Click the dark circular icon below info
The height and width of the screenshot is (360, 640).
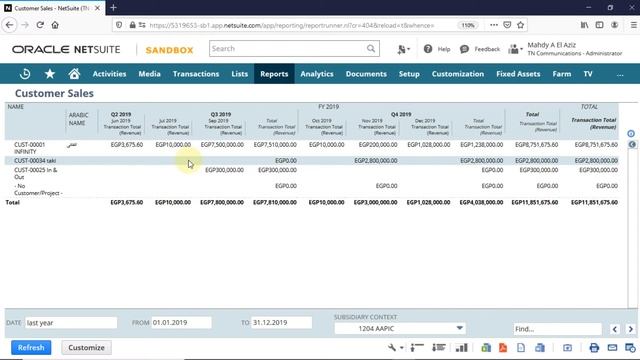(x=632, y=144)
